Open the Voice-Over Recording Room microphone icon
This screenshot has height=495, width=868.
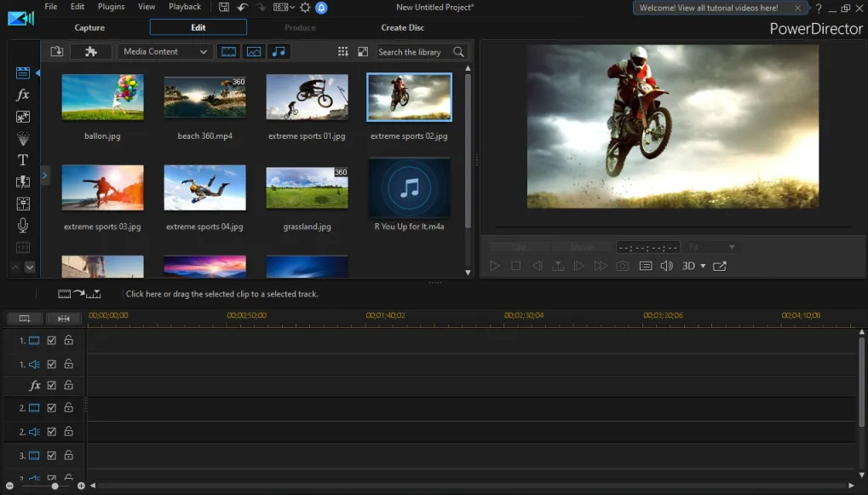tap(23, 225)
